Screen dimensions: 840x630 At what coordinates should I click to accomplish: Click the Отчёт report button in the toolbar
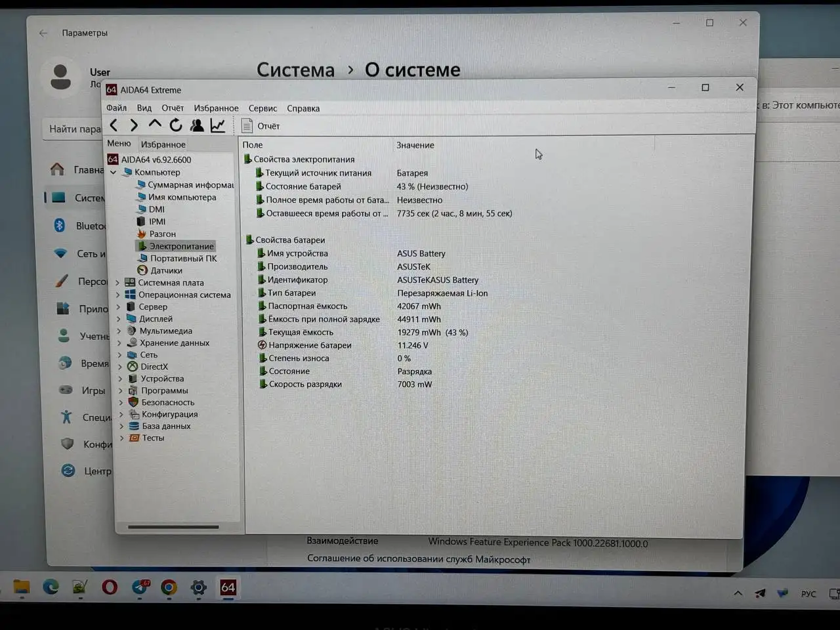coord(261,126)
